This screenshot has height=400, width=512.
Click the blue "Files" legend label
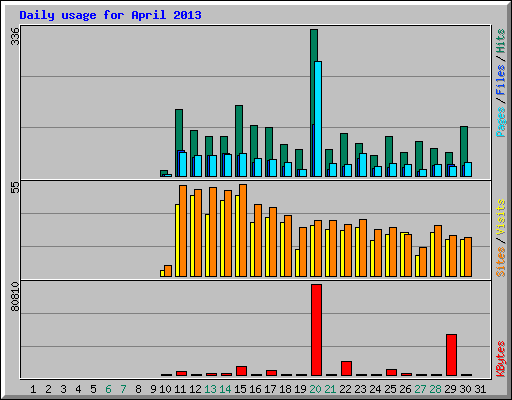pos(501,80)
